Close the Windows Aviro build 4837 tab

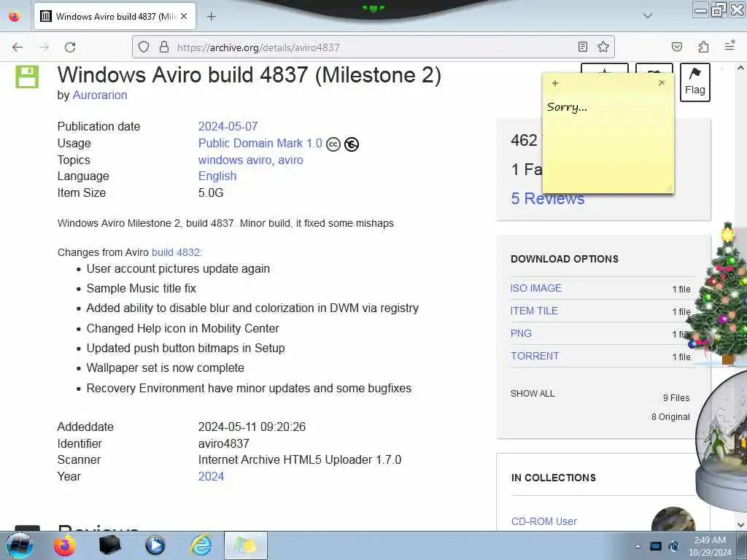pyautogui.click(x=184, y=16)
